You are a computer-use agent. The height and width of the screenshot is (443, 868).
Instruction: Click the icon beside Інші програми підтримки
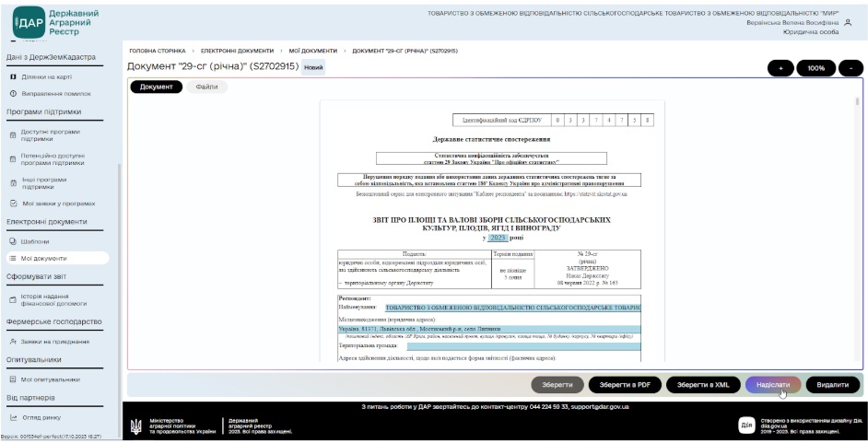[x=13, y=183]
